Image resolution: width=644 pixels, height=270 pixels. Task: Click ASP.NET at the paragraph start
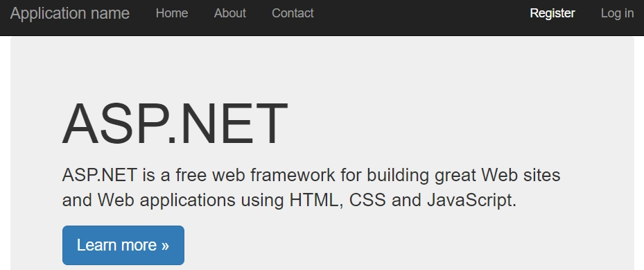[99, 176]
